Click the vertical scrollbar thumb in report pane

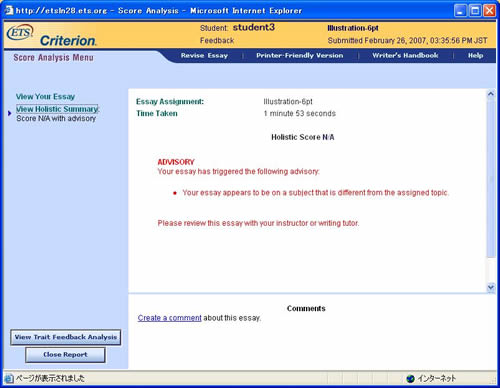point(491,178)
